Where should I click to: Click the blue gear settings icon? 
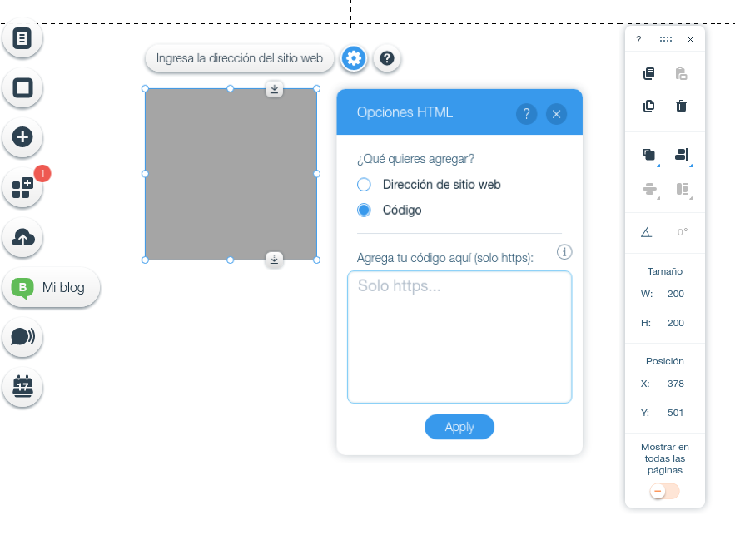click(x=354, y=58)
